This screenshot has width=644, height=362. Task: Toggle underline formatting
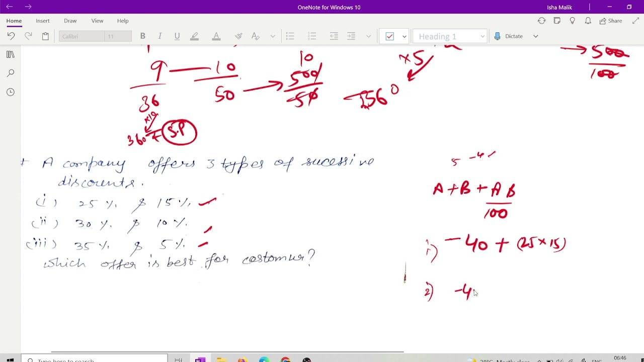(177, 36)
